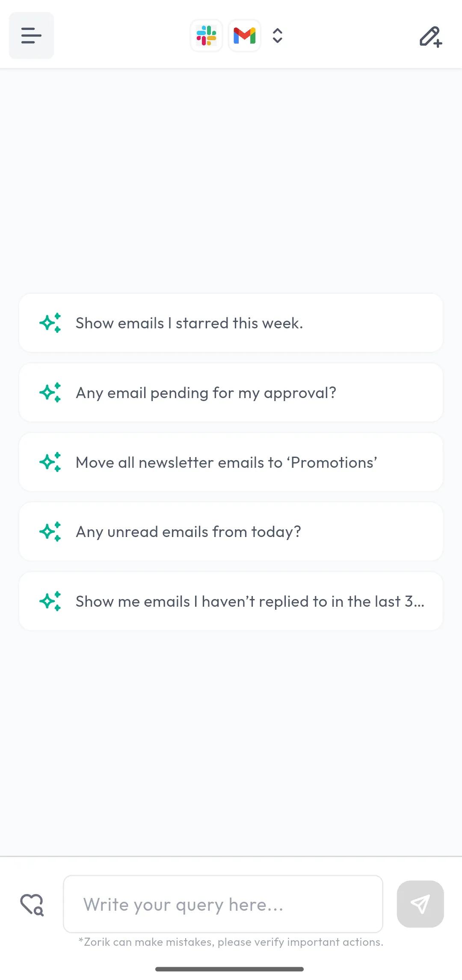
Task: Choose 'Show emails I starred this week' suggestion
Action: (x=231, y=323)
